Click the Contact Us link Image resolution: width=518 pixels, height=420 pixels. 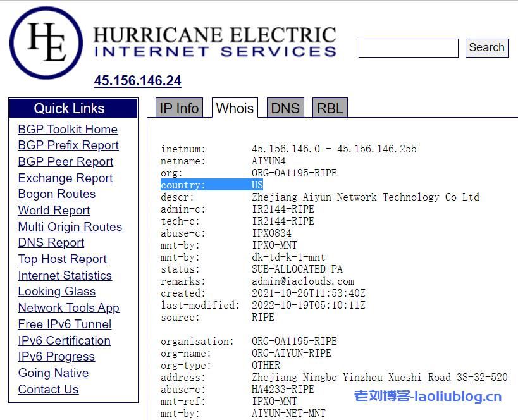click(x=48, y=390)
